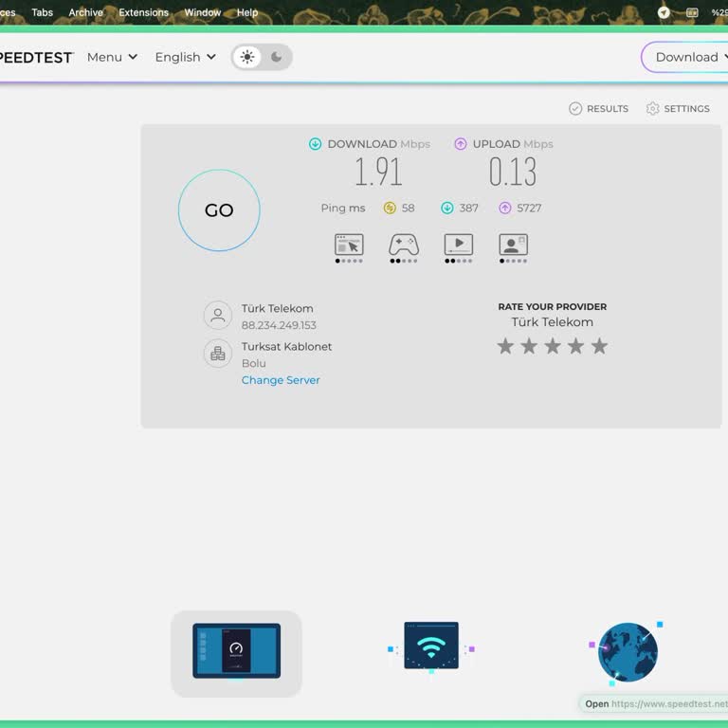Click the SPEEDTEST logo
Image resolution: width=728 pixels, height=728 pixels.
pyautogui.click(x=36, y=58)
